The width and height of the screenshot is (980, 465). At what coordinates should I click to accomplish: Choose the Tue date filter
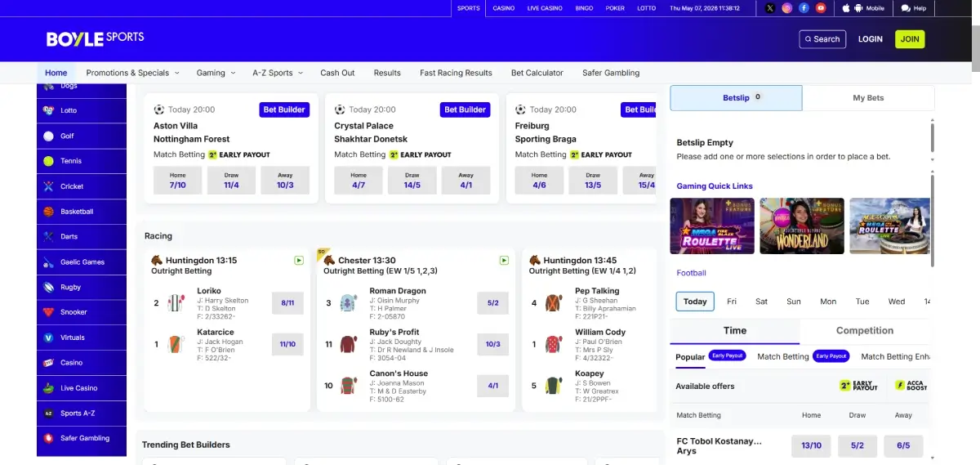862,302
